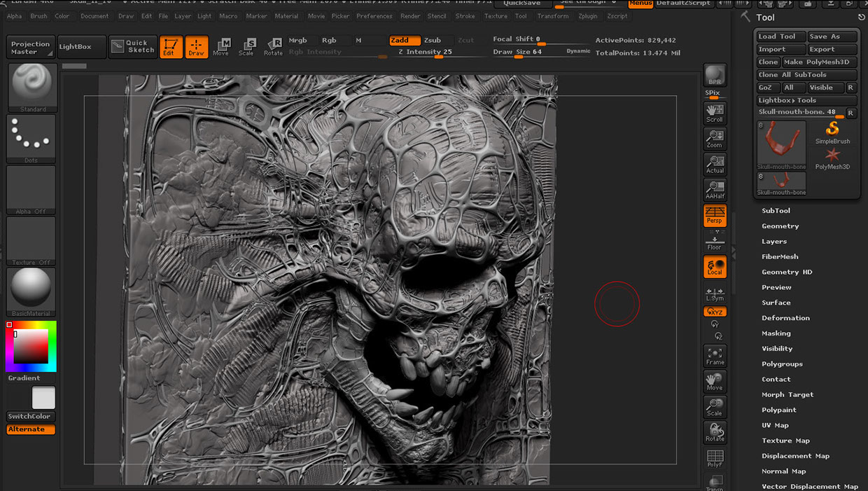The width and height of the screenshot is (868, 491).
Task: Choose the Rotate tool in top shelf
Action: (274, 47)
